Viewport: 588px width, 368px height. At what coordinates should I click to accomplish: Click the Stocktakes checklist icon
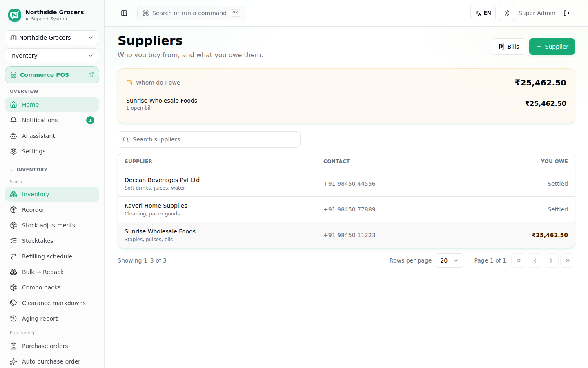pos(13,241)
